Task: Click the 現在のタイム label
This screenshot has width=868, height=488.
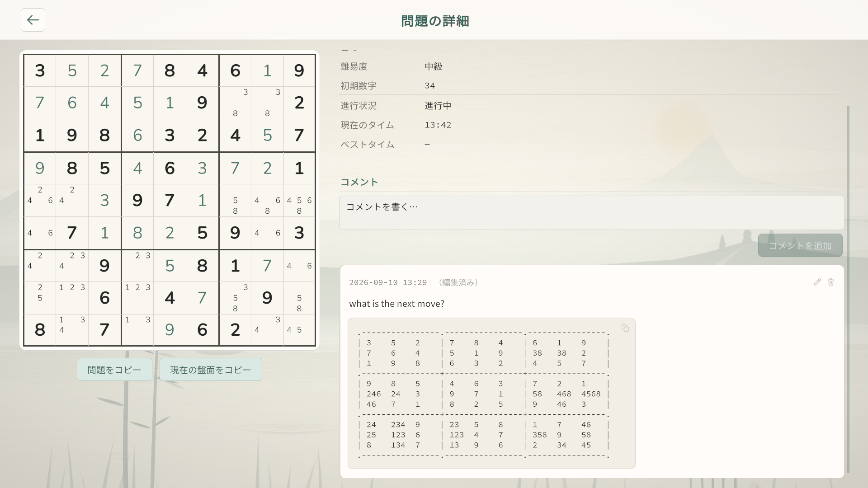Action: [x=368, y=125]
